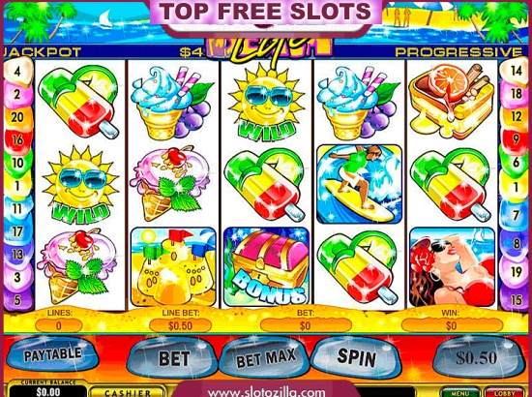Click the Bet Max button
Viewport: 532px width, 397px height.
click(x=265, y=358)
